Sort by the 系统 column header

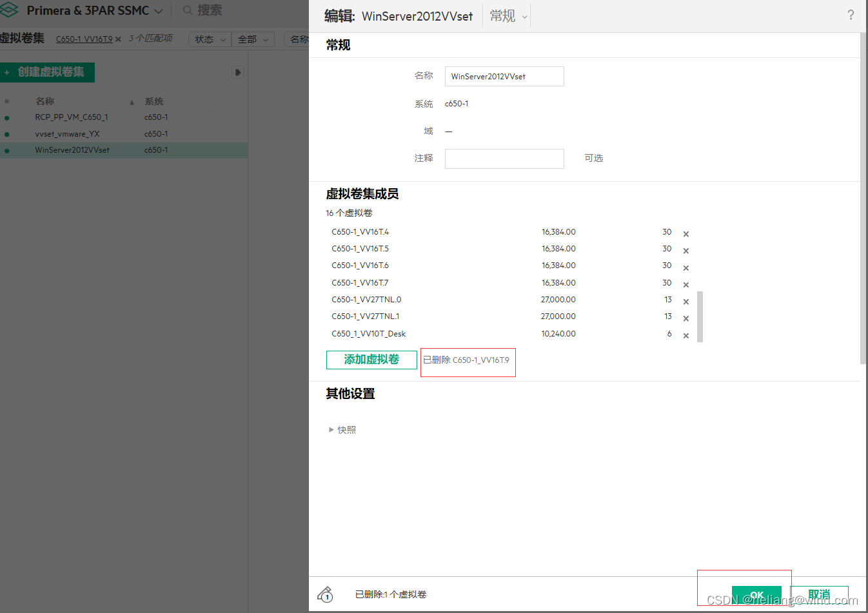(154, 101)
